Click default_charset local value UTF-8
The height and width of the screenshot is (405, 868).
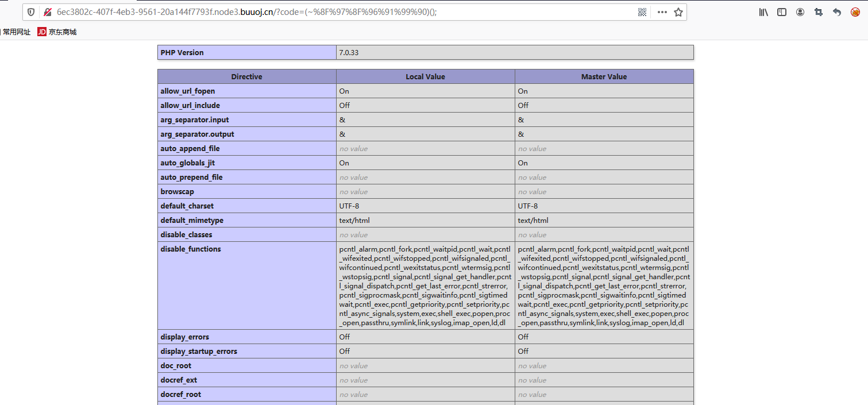point(349,206)
